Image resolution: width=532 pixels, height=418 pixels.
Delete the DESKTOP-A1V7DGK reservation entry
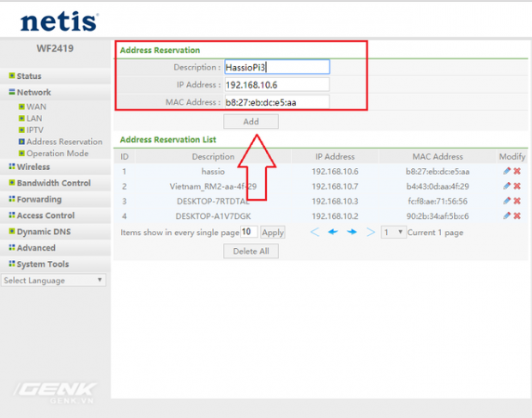click(517, 215)
